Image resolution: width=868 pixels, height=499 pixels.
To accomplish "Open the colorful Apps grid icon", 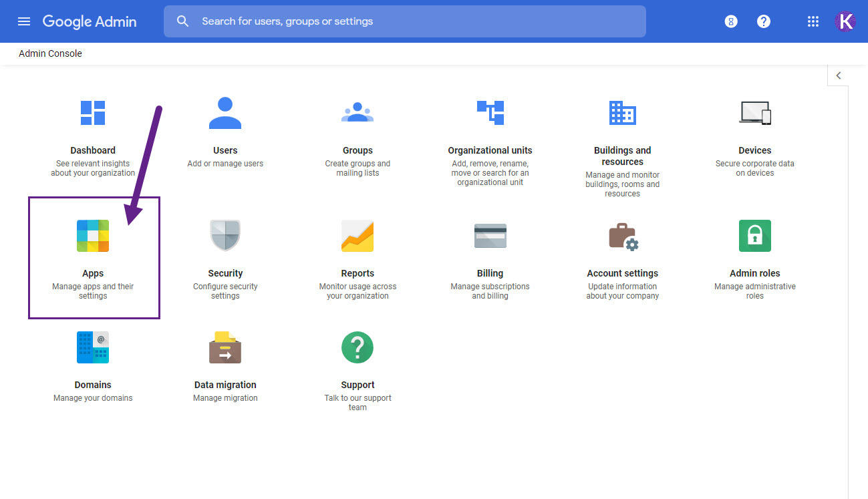I will tap(93, 236).
